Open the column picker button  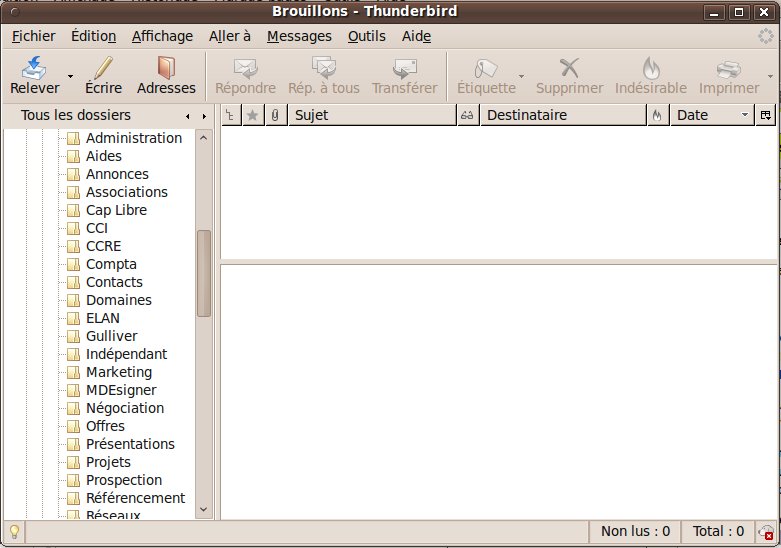coord(766,115)
